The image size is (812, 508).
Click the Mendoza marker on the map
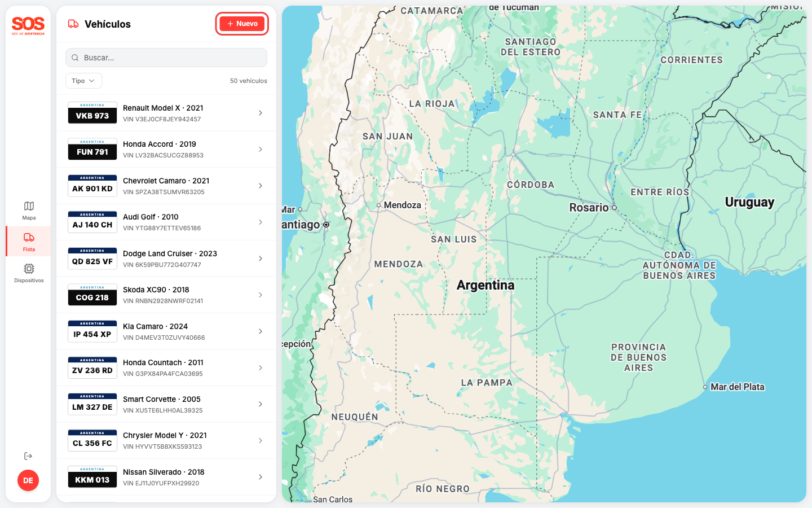[380, 204]
